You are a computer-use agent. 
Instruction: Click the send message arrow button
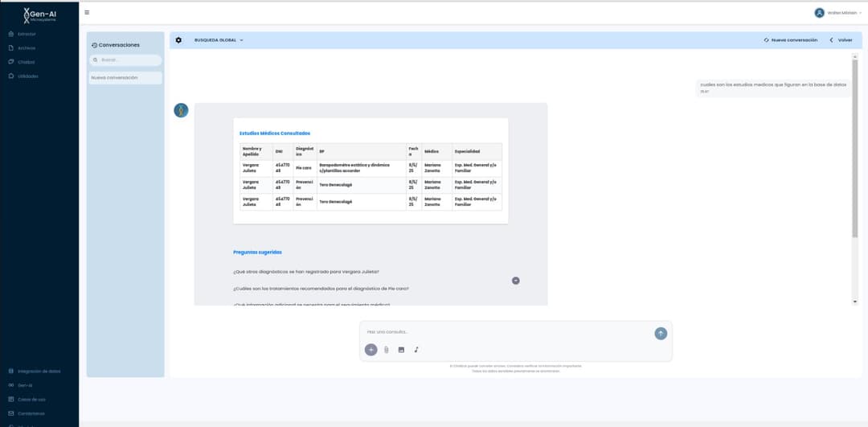pyautogui.click(x=661, y=333)
